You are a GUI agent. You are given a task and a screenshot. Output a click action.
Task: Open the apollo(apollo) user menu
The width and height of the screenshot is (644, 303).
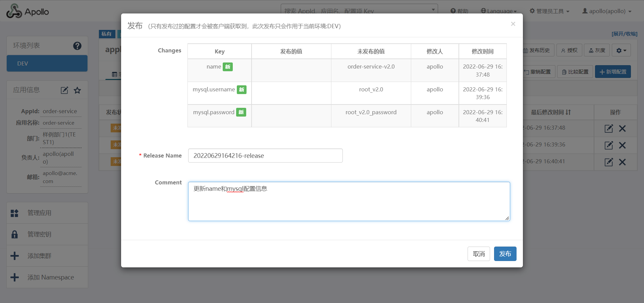607,11
